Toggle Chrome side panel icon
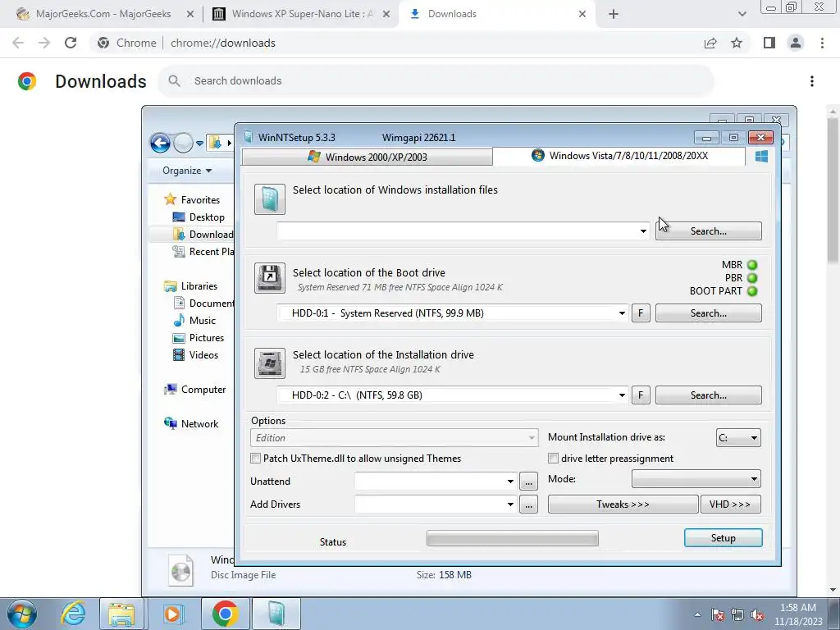Viewport: 840px width, 630px height. click(x=769, y=43)
